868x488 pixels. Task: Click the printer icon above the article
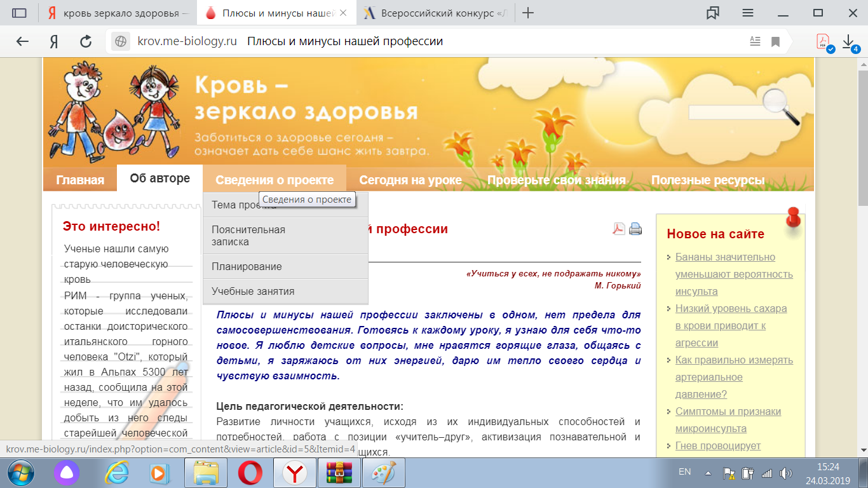click(635, 229)
